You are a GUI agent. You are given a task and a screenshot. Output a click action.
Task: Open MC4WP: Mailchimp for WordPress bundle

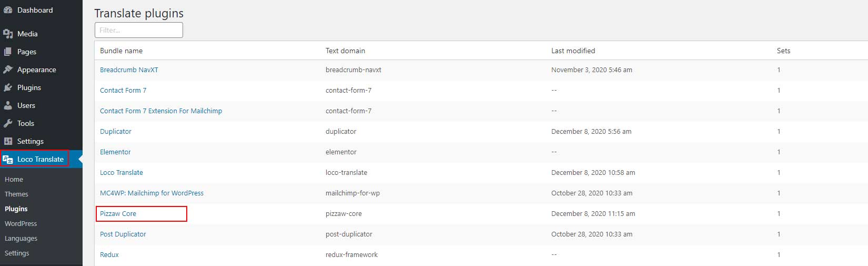pos(152,193)
